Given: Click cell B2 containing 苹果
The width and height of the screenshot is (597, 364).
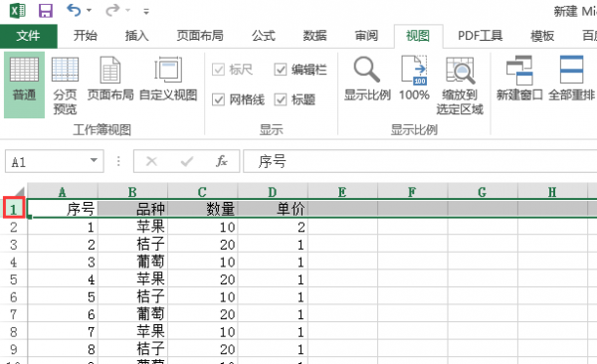Looking at the screenshot, I should coord(132,227).
